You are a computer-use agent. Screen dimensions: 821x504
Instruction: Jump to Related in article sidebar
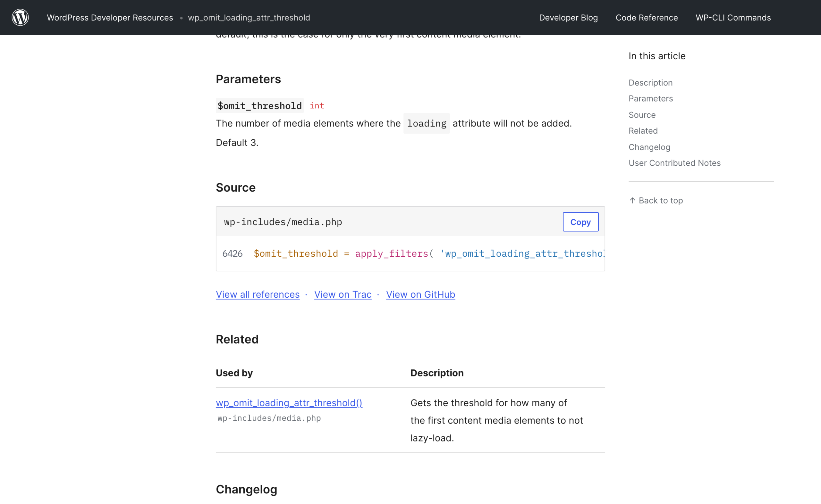coord(643,131)
